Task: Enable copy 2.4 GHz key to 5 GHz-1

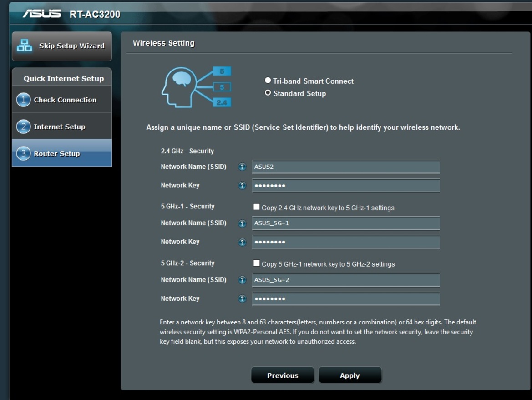Action: (x=257, y=207)
